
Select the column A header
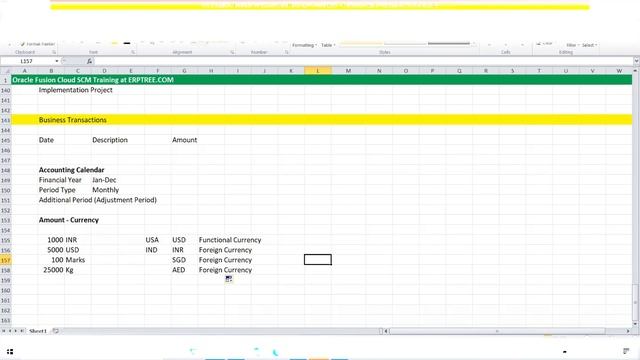[24, 71]
